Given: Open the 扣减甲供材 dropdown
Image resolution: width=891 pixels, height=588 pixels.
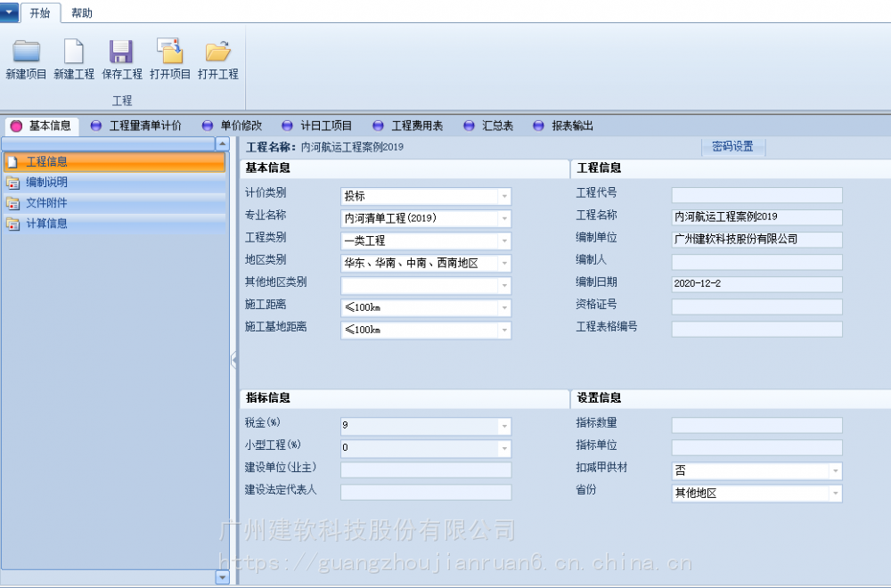Looking at the screenshot, I should tap(835, 470).
